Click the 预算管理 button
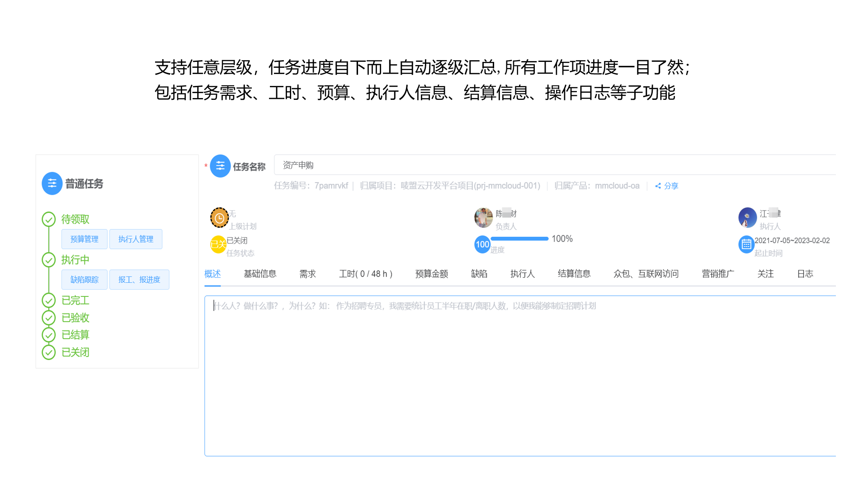This screenshot has width=868, height=488. (x=84, y=239)
